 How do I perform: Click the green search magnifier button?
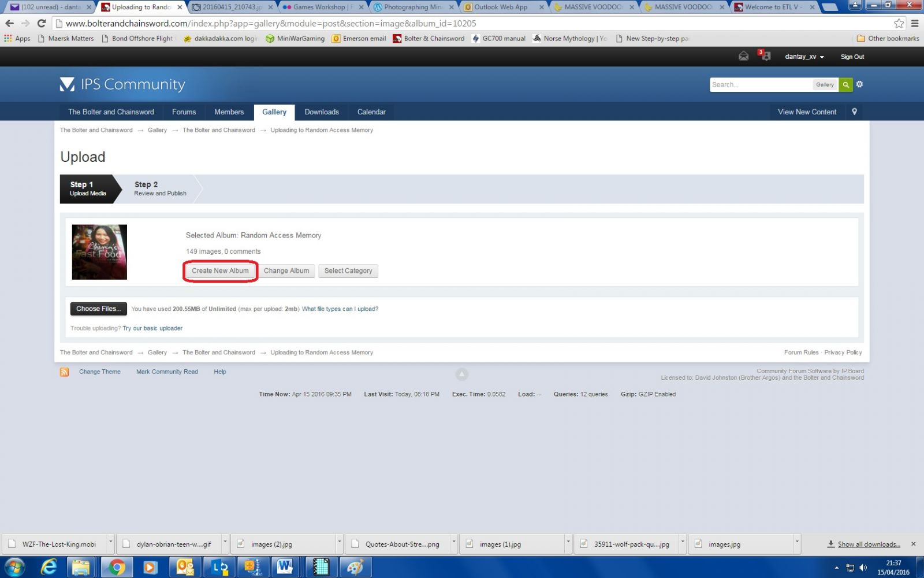click(x=845, y=84)
